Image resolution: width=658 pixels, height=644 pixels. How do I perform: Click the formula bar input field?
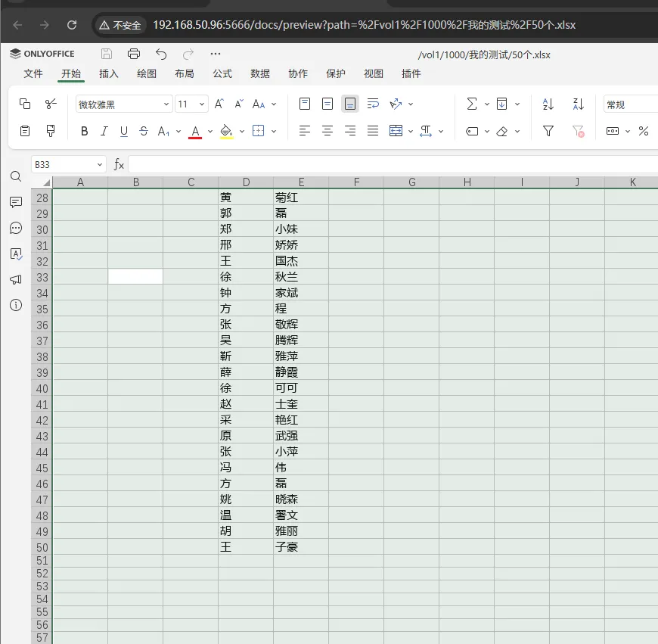pos(393,164)
